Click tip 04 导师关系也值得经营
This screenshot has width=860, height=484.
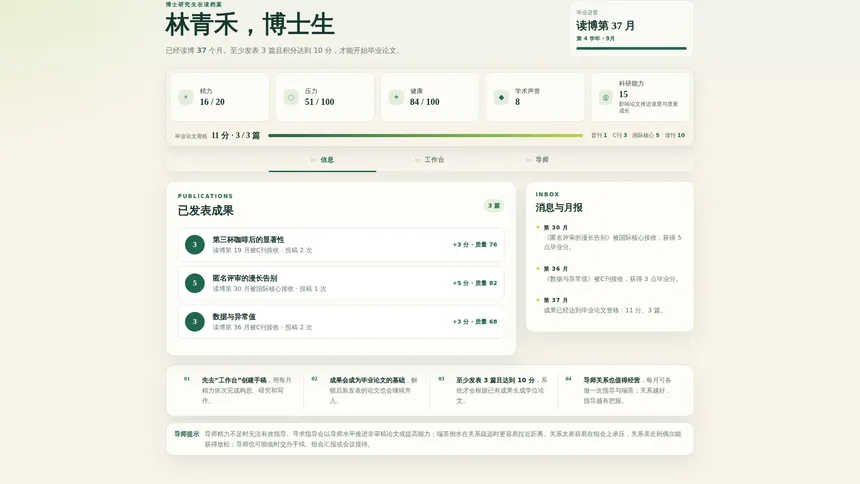pos(621,390)
